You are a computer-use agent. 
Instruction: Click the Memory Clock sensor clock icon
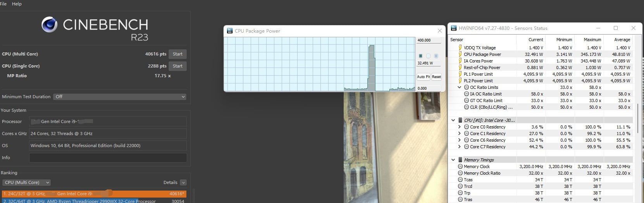(x=460, y=167)
